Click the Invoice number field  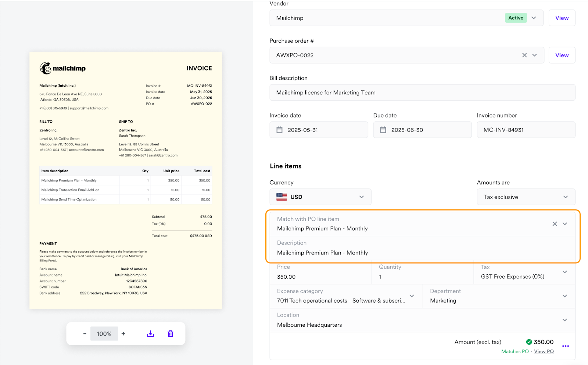[x=526, y=130]
